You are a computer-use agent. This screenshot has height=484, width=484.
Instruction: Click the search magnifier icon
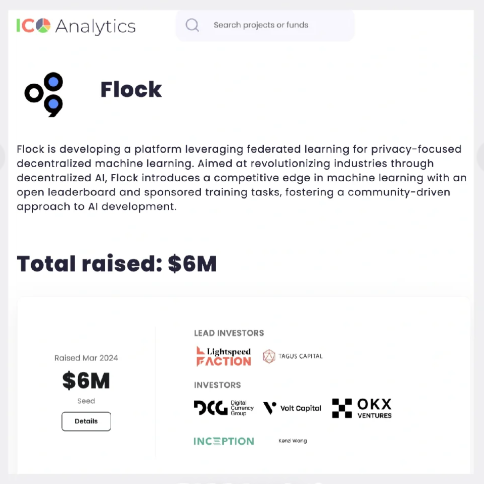(x=192, y=25)
